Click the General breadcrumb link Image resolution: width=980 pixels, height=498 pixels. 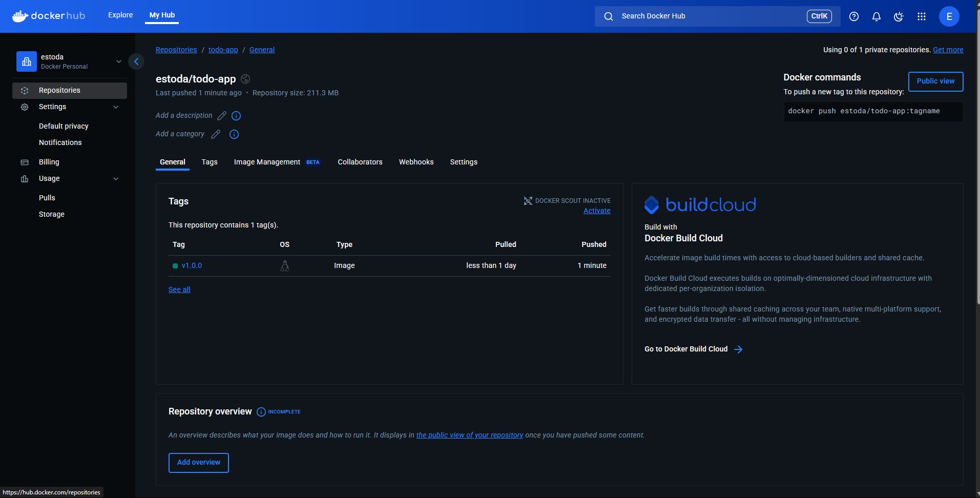tap(262, 50)
